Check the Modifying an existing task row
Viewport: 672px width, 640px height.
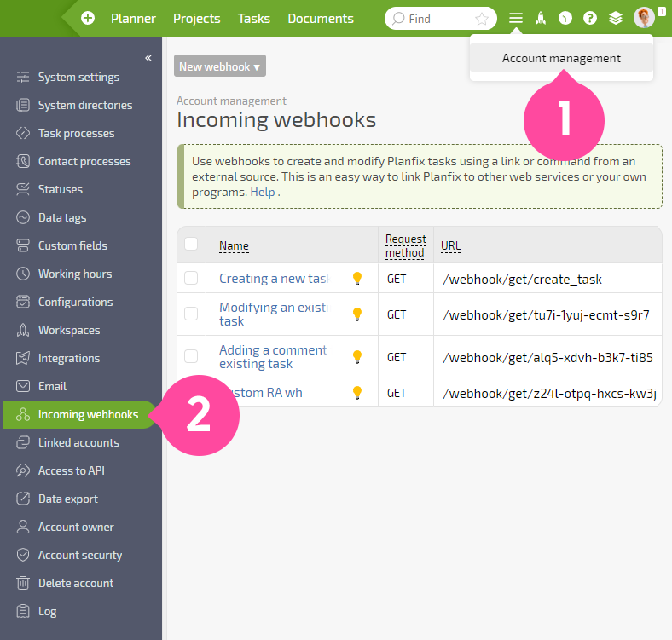coord(191,314)
